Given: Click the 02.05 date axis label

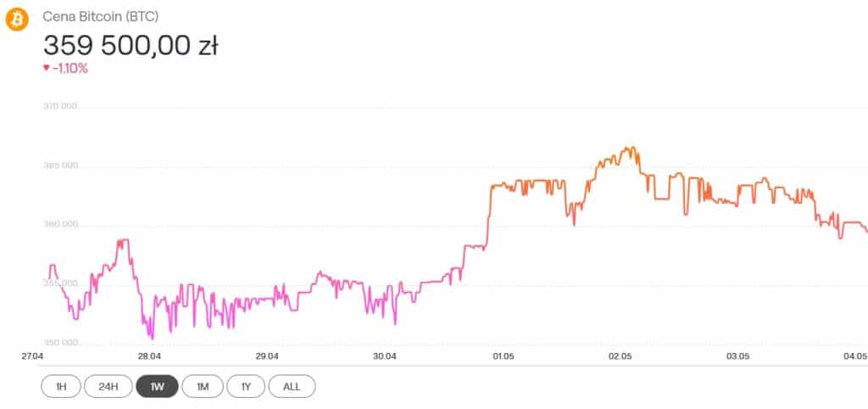Looking at the screenshot, I should 620,356.
